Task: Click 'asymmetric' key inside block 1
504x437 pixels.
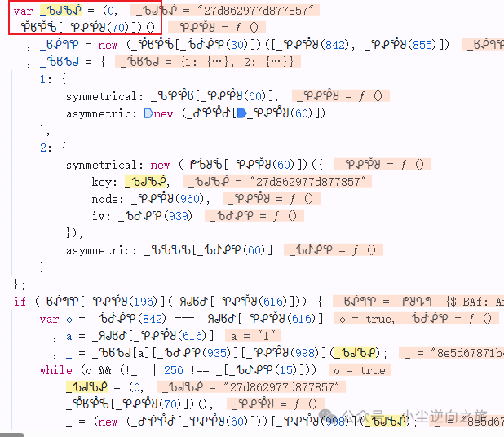Action: click(x=98, y=114)
